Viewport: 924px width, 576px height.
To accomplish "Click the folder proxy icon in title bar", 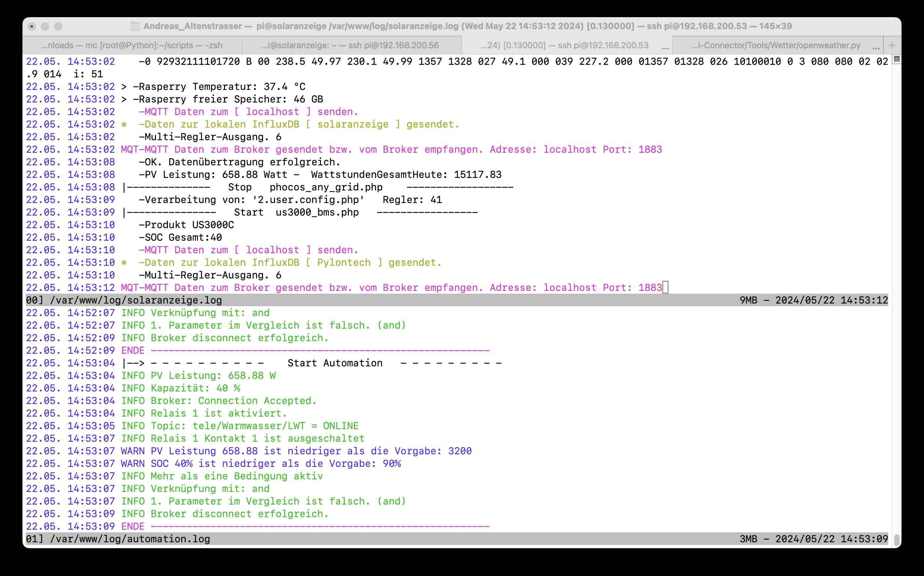I will pos(135,26).
